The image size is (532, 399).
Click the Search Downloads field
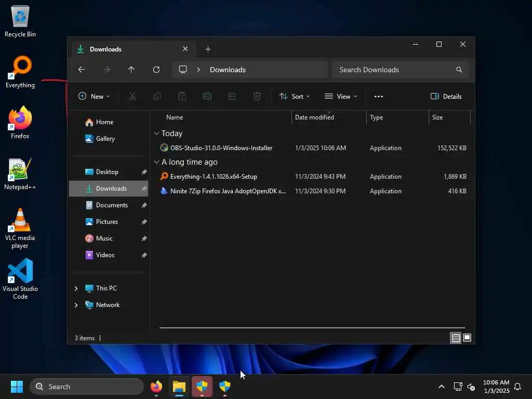[x=401, y=70]
